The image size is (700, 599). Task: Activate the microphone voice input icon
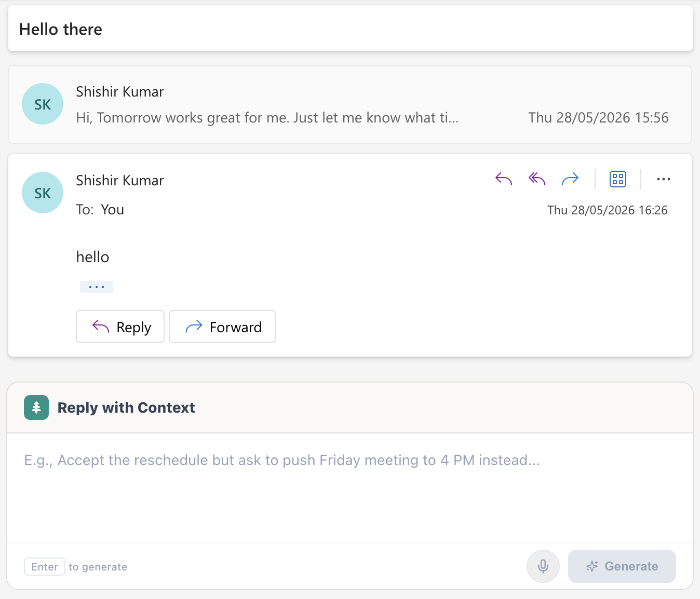543,566
